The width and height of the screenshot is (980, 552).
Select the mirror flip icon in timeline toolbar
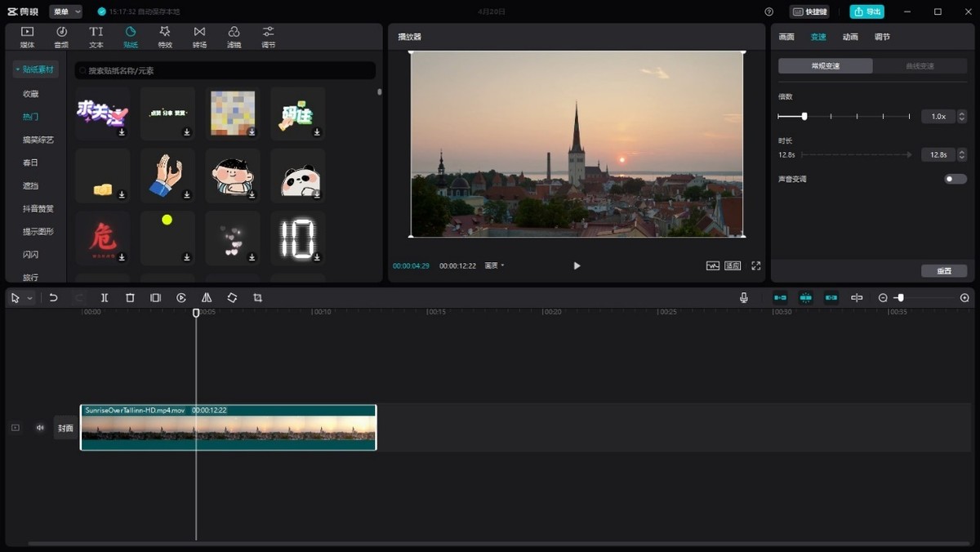[207, 298]
